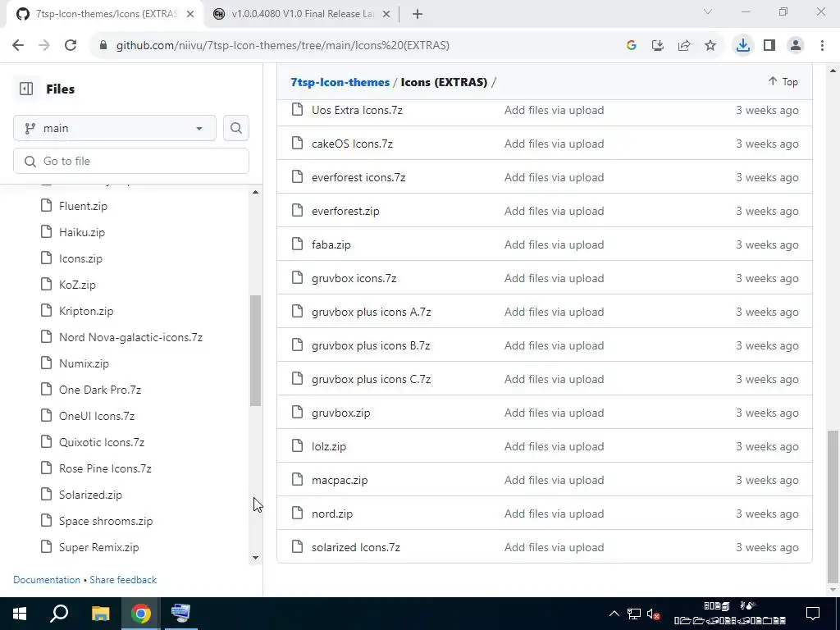Image resolution: width=840 pixels, height=630 pixels.
Task: Open a new tab with plus button
Action: point(418,14)
